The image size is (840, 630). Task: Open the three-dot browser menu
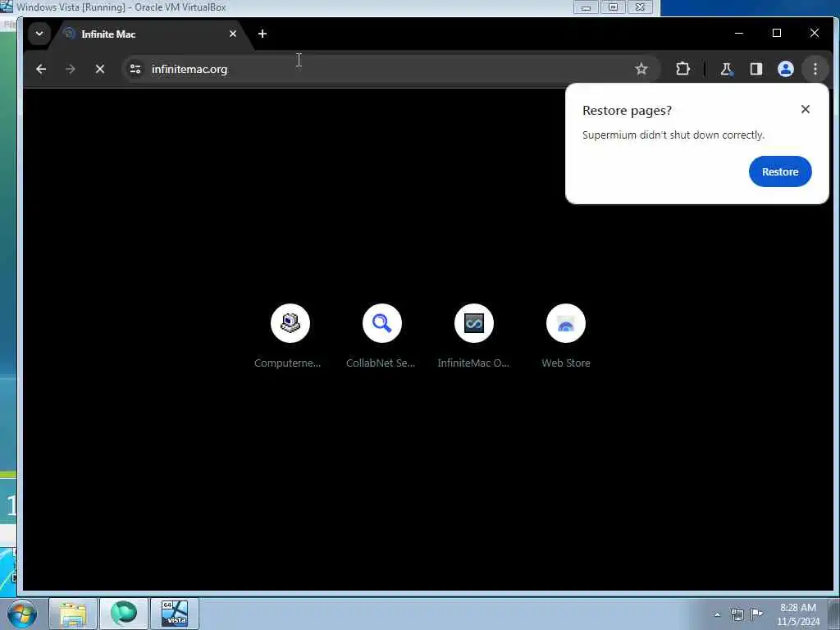coord(815,69)
